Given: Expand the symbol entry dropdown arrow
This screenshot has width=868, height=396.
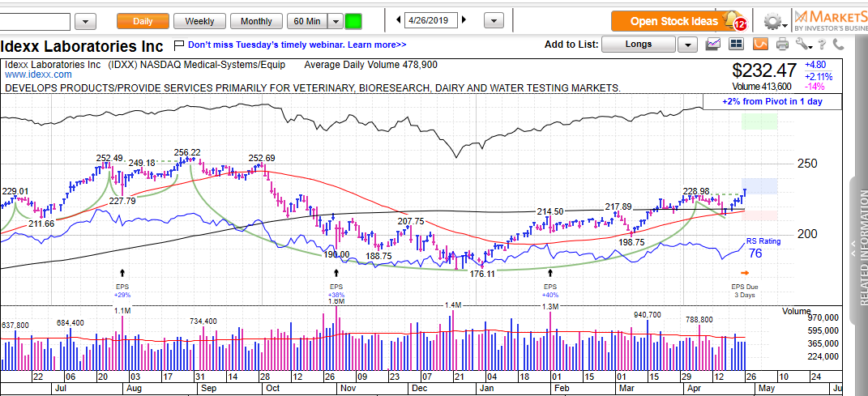Looking at the screenshot, I should (x=85, y=22).
